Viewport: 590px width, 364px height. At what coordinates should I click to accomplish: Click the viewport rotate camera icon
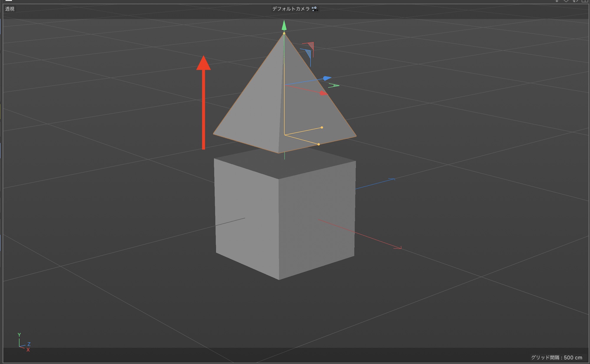[x=575, y=1]
